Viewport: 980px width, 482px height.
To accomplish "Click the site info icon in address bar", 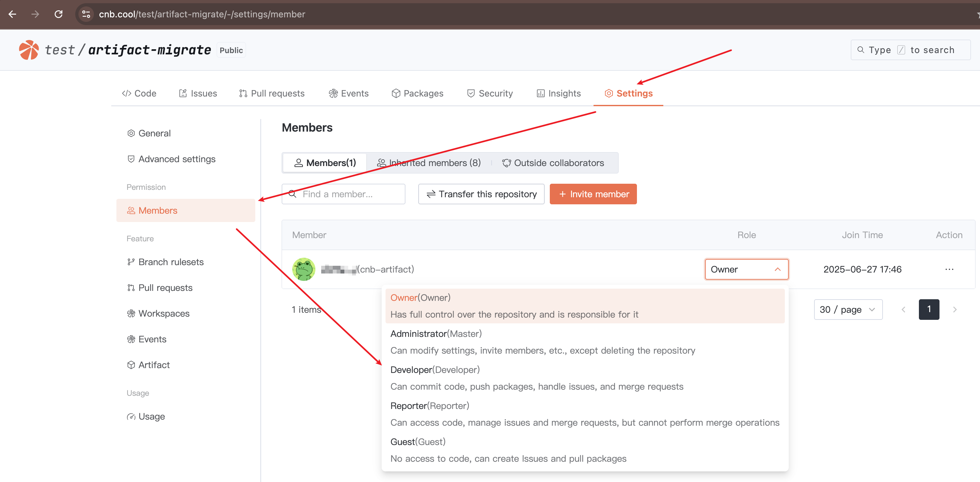I will pos(86,14).
